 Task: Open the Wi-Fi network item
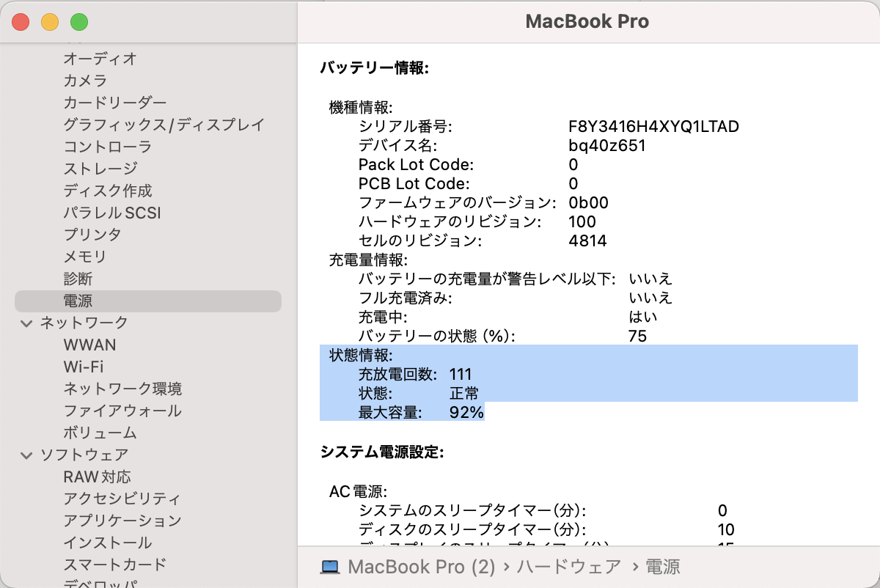click(83, 367)
